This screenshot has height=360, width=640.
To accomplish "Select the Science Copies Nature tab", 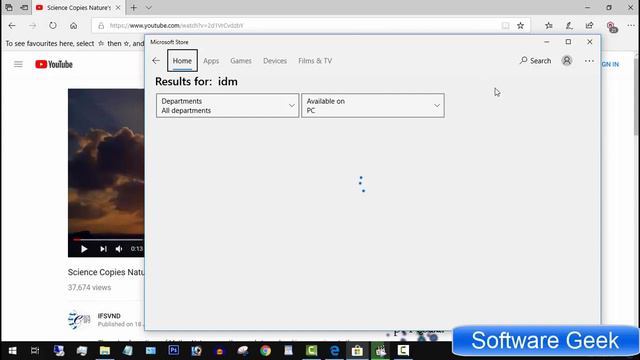I will (78, 8).
